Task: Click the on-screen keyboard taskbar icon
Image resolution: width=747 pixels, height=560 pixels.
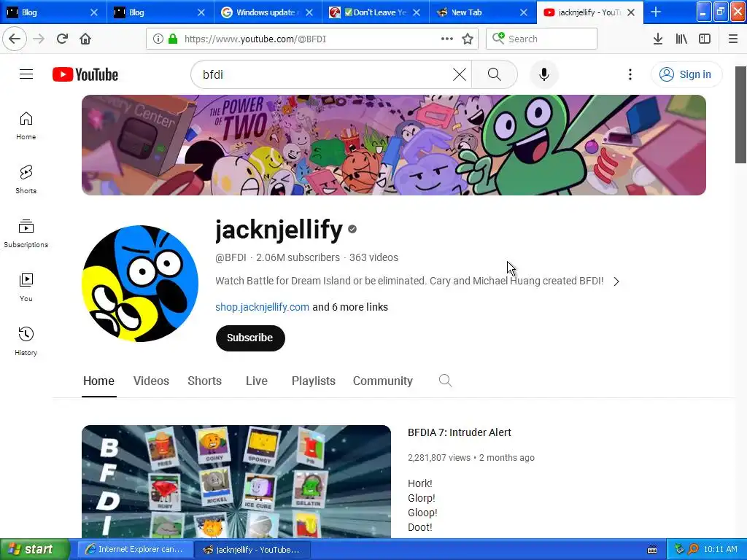Action: (x=652, y=550)
